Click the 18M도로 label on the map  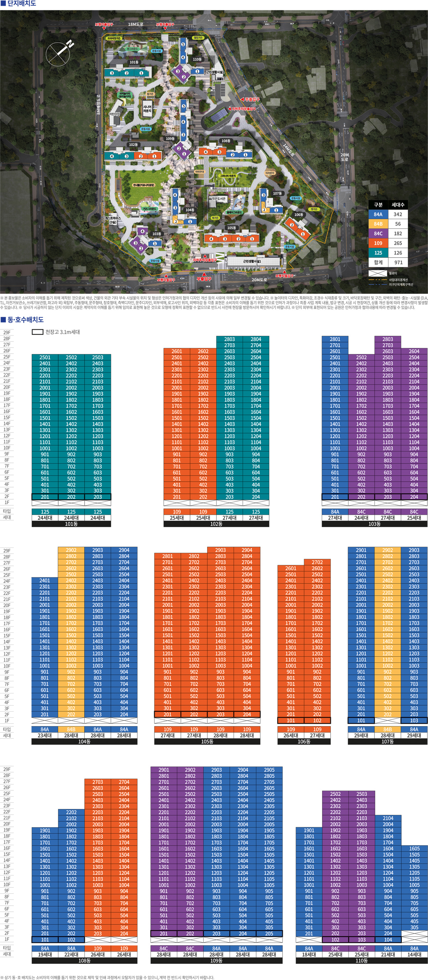[136, 24]
